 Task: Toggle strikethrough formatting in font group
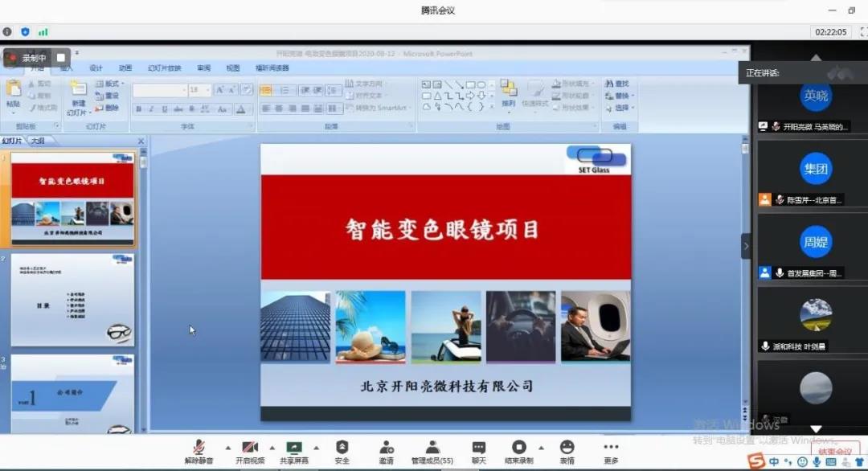[178, 109]
